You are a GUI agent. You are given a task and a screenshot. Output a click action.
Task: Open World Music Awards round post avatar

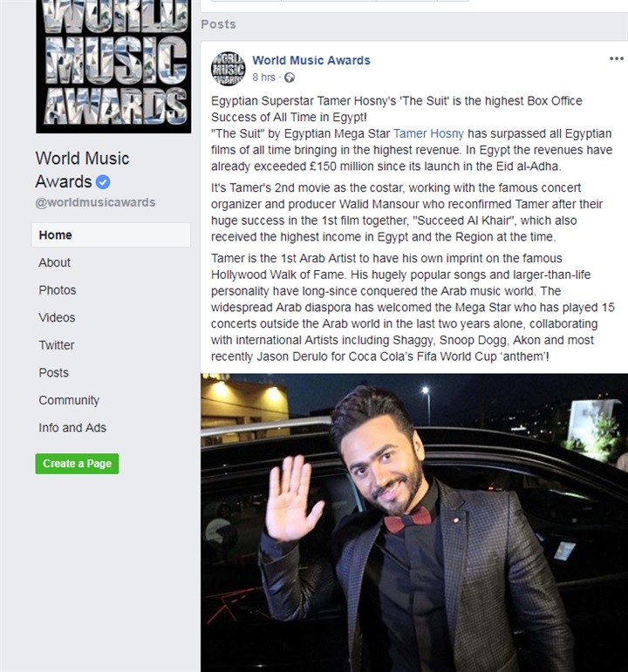(229, 69)
